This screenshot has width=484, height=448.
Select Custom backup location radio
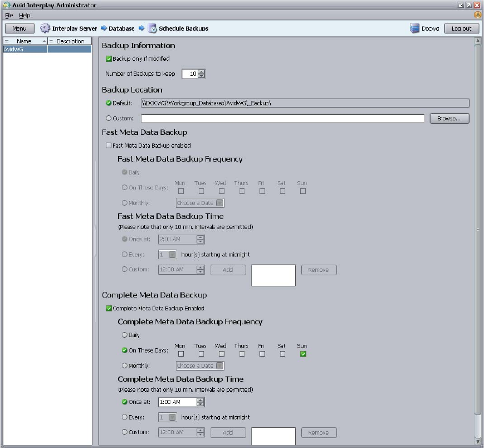pyautogui.click(x=109, y=118)
